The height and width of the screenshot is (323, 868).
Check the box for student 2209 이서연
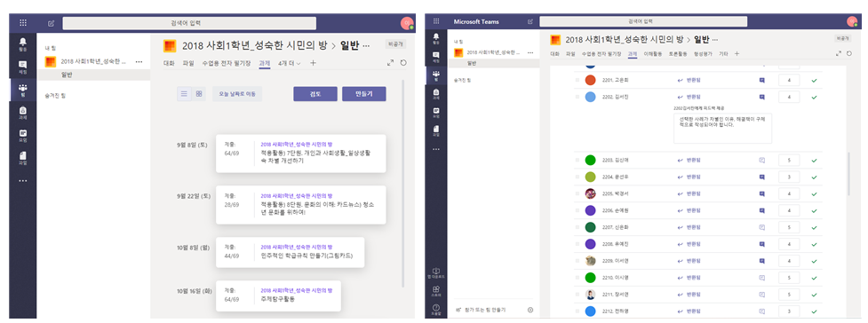tap(577, 261)
